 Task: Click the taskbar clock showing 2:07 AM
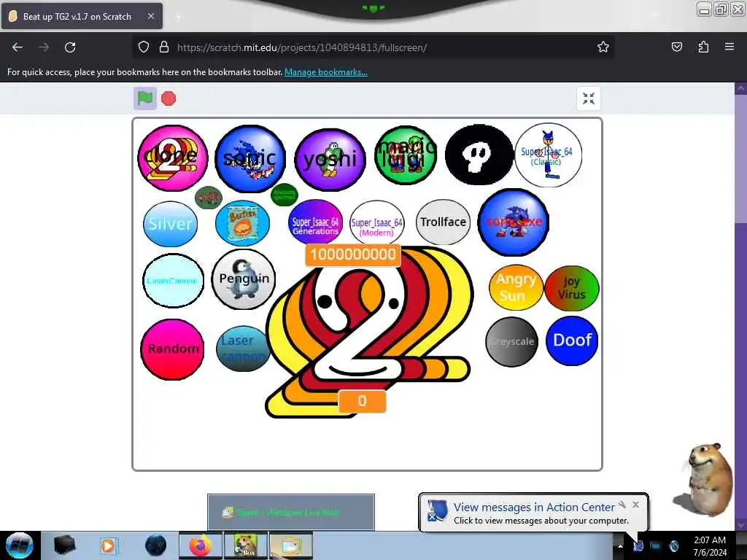pyautogui.click(x=710, y=546)
